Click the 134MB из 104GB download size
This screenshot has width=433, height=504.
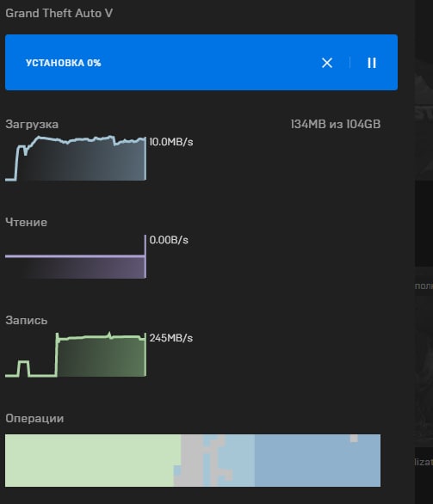[x=336, y=124]
